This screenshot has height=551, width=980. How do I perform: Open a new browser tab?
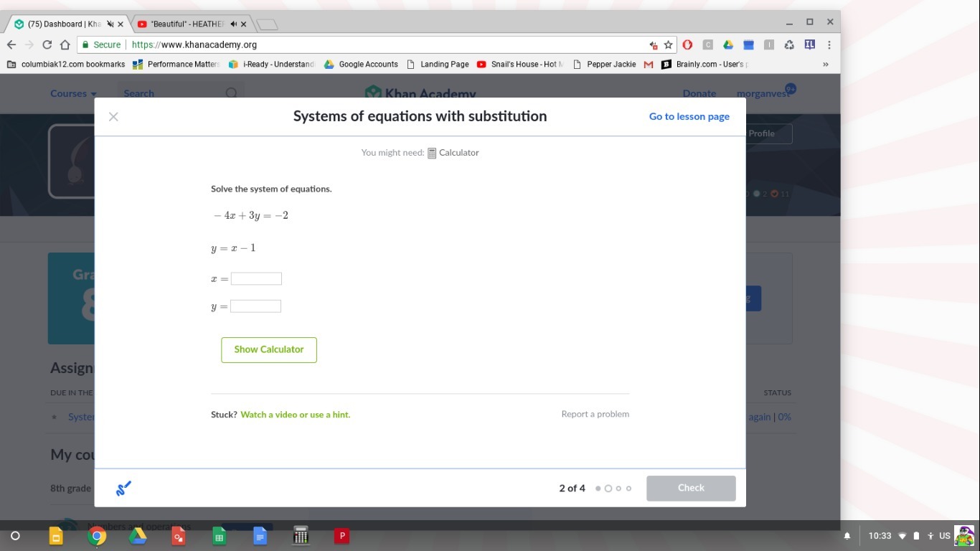point(267,24)
